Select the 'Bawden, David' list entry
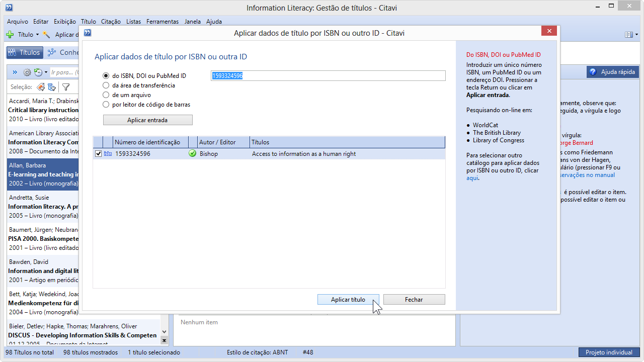Image resolution: width=644 pixels, height=362 pixels. (x=44, y=270)
